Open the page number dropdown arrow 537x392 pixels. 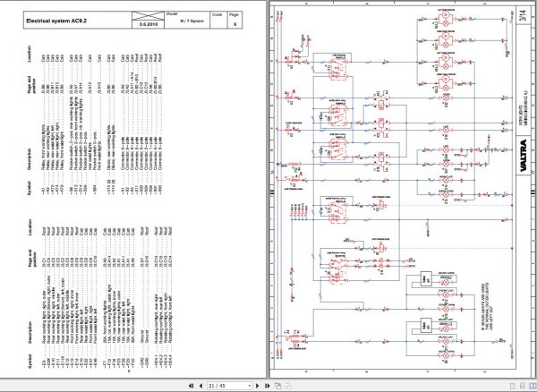[250, 386]
